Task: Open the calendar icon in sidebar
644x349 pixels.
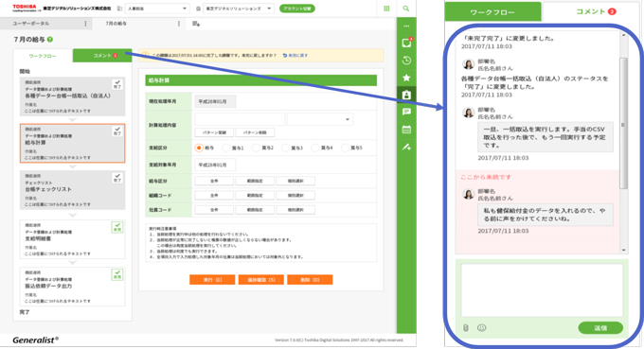Action: point(406,130)
